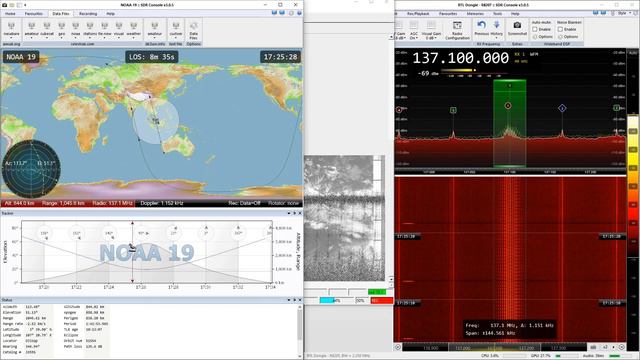
Task: Open the newbies satellite data file
Action: coord(11,29)
